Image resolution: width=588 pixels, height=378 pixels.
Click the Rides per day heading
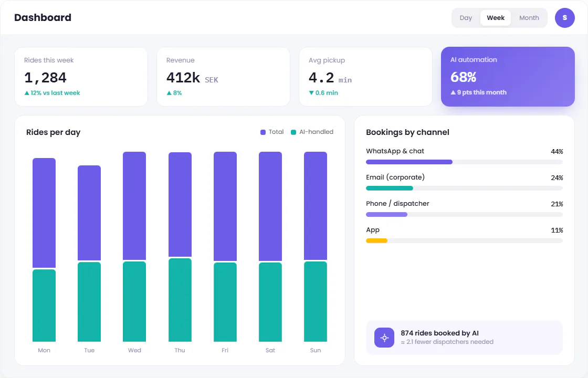coord(53,132)
